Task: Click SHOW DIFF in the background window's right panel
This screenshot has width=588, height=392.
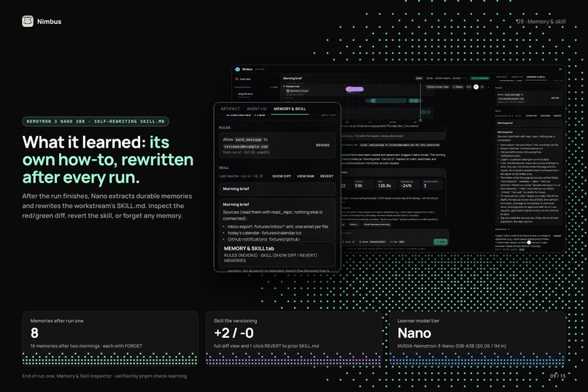Action: tap(531, 116)
